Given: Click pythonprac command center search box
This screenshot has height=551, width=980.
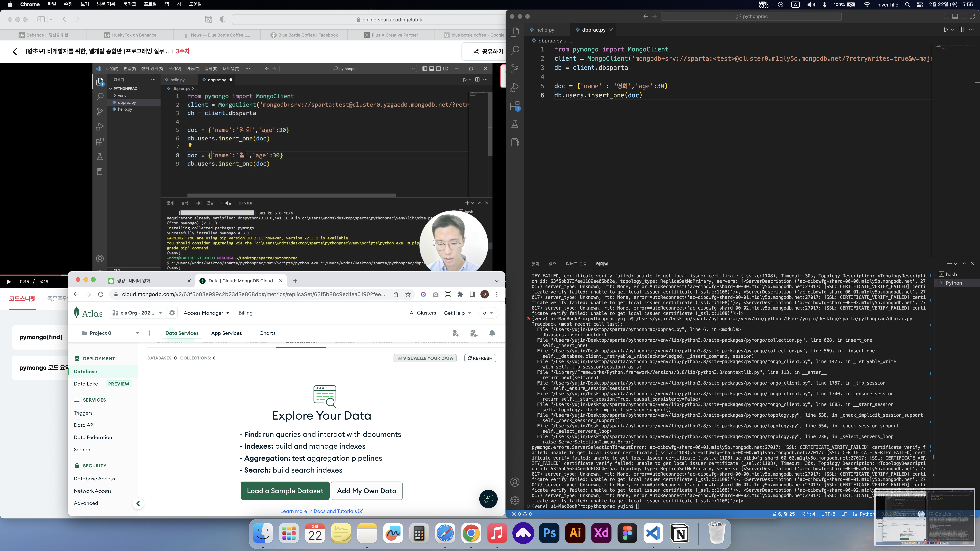Looking at the screenshot, I should tap(751, 16).
